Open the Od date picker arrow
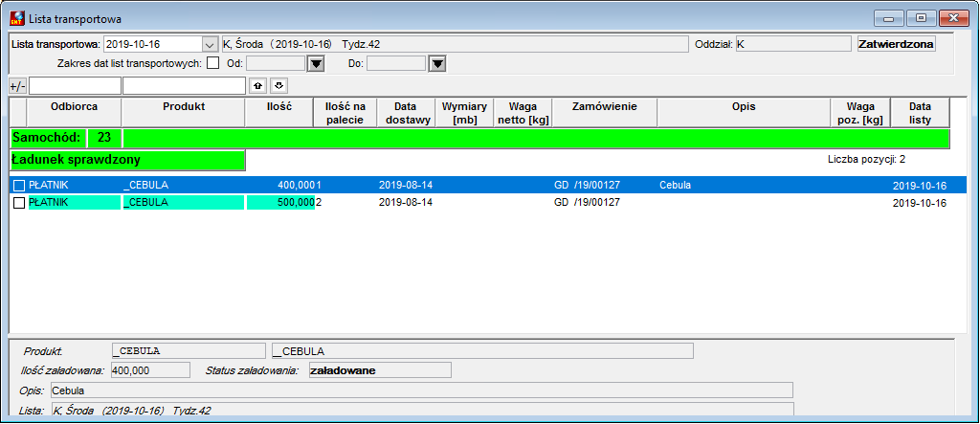The width and height of the screenshot is (980, 424). (316, 63)
